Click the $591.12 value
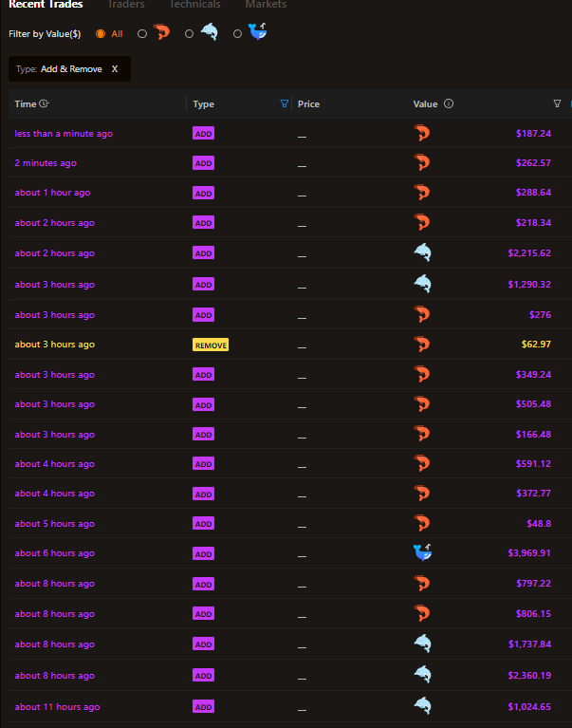This screenshot has width=572, height=728. click(533, 464)
